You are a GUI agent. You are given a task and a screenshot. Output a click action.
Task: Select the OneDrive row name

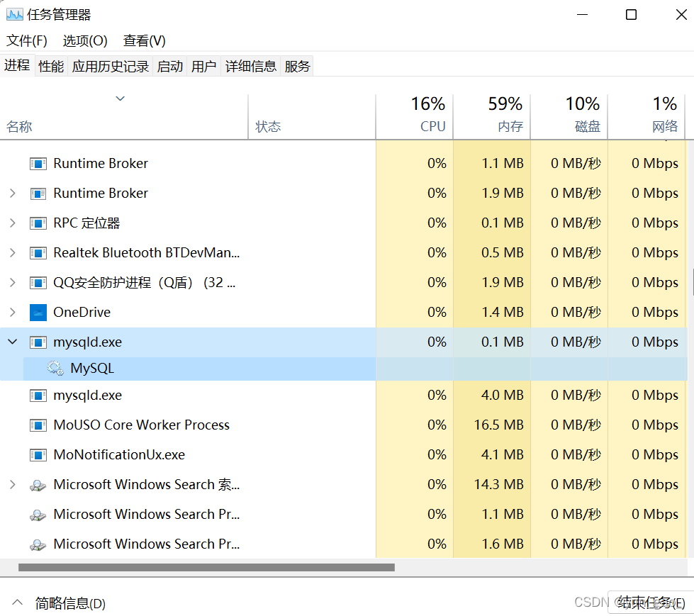click(82, 313)
